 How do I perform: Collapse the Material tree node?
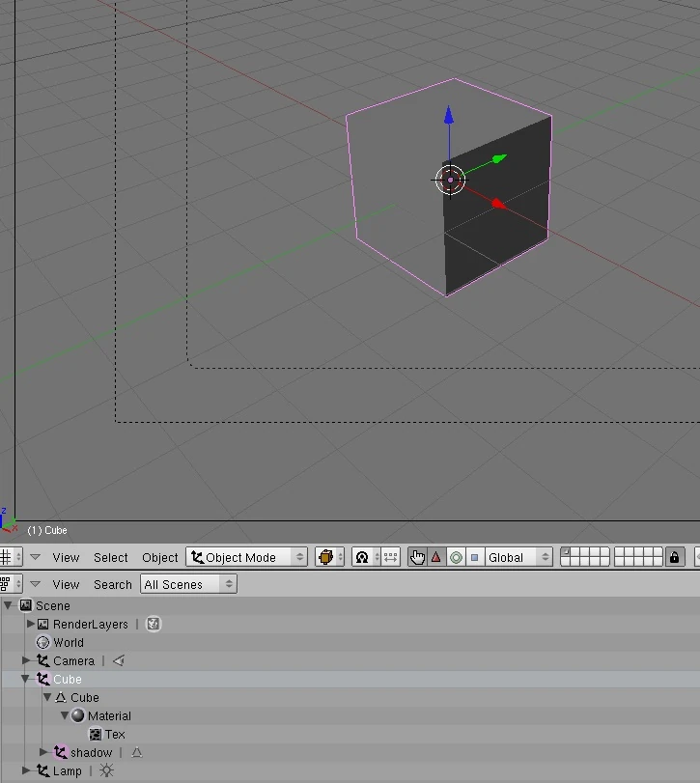pyautogui.click(x=65, y=716)
